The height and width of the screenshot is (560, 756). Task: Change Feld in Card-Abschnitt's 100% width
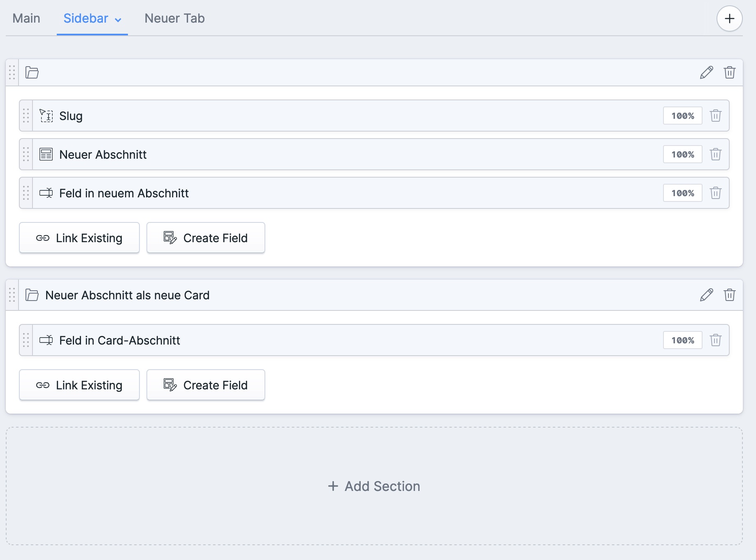point(682,340)
